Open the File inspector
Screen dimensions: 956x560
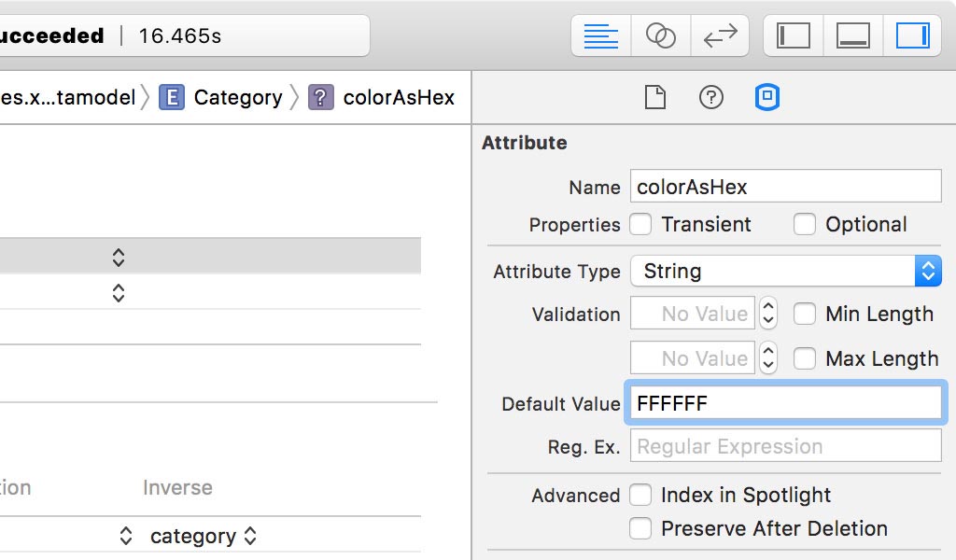coord(654,97)
